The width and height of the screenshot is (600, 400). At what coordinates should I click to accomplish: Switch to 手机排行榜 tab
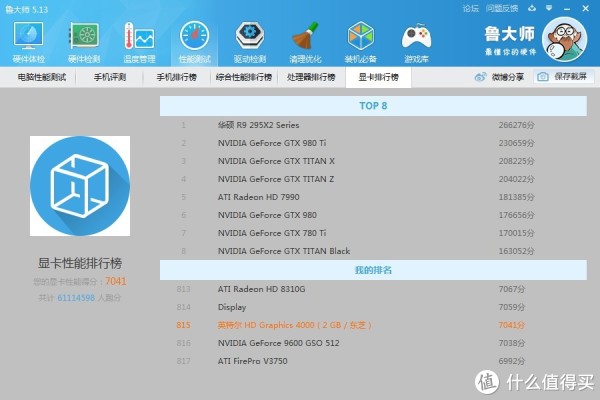point(176,77)
